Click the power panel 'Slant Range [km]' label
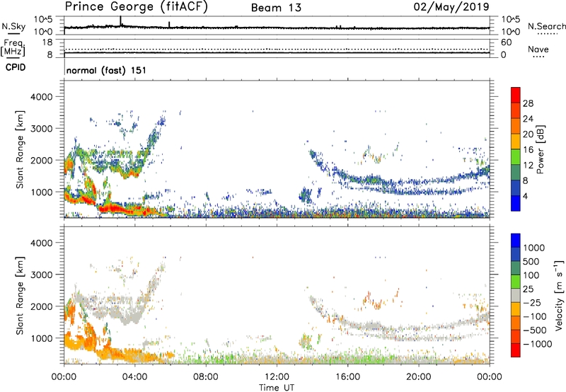566x392 pixels. tap(20, 149)
